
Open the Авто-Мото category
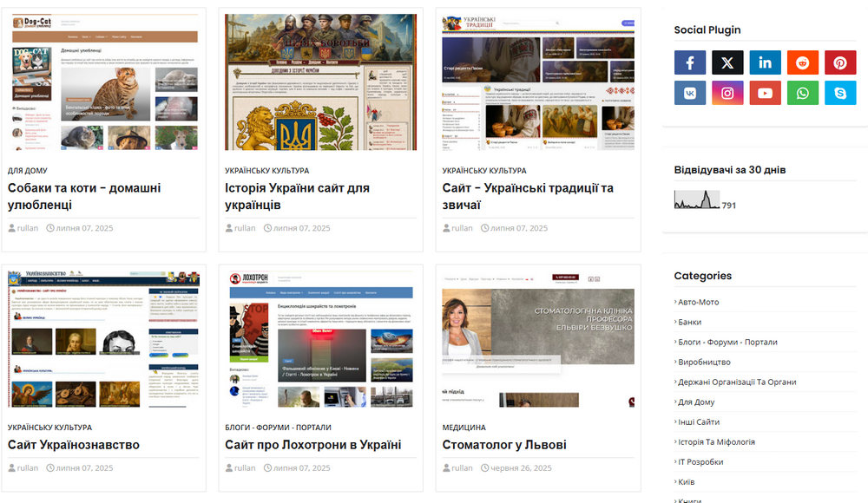698,302
